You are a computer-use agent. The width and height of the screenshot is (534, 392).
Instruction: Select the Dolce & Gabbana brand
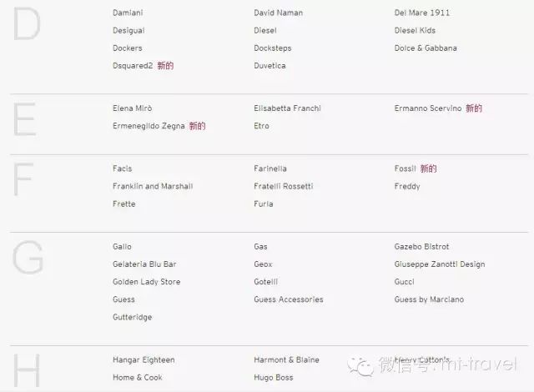point(426,48)
